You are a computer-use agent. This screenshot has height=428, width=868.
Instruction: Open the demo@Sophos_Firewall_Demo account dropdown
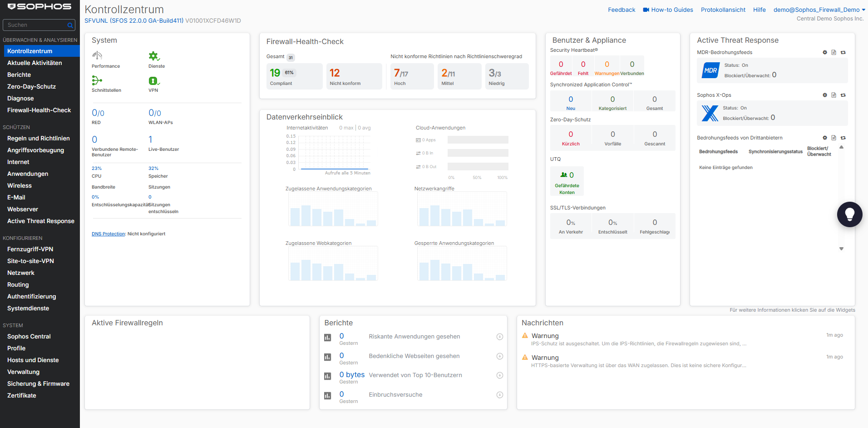pyautogui.click(x=819, y=10)
